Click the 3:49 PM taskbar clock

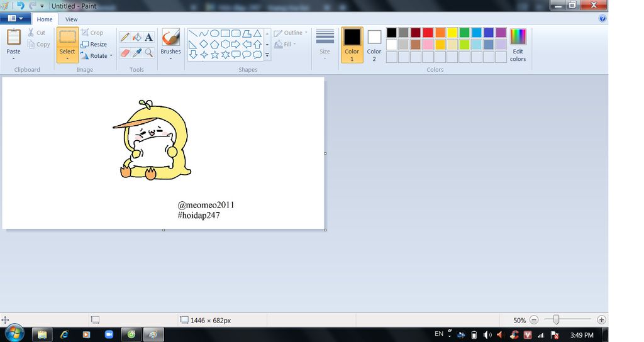582,335
